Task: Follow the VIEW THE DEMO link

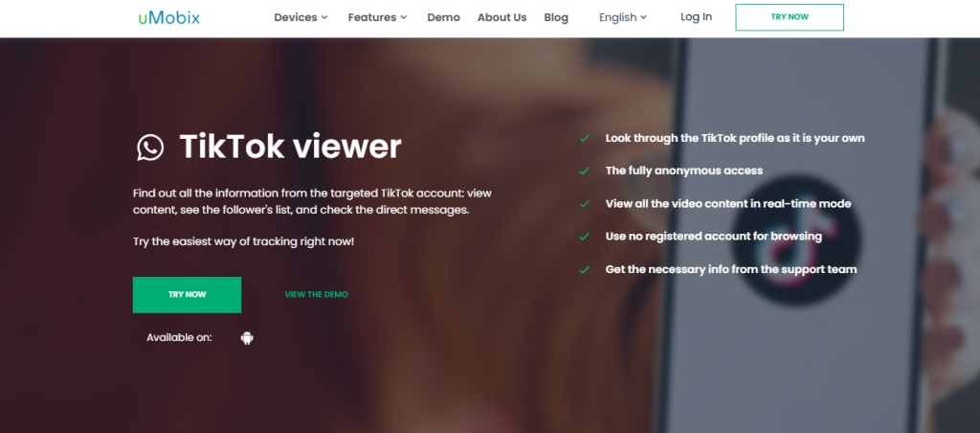Action: [317, 295]
